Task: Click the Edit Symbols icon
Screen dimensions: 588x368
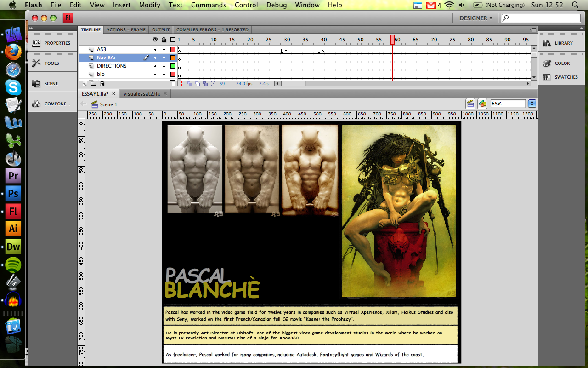Action: (x=482, y=103)
